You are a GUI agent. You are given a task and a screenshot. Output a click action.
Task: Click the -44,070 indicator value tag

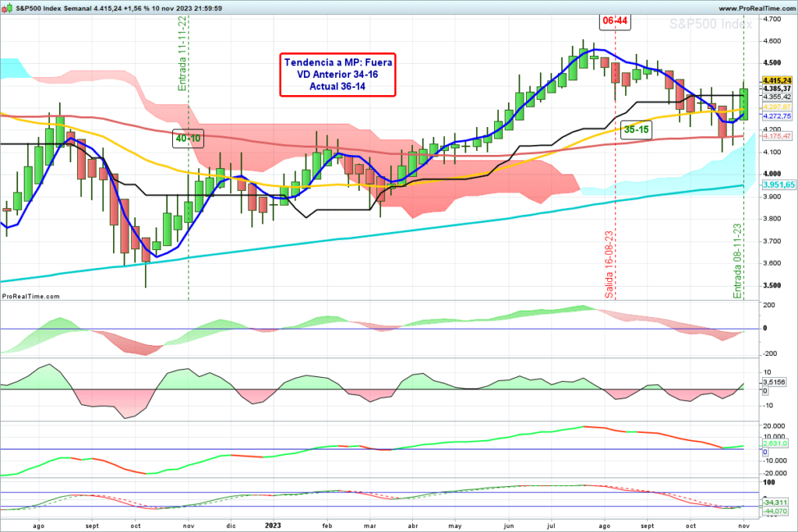click(x=775, y=511)
